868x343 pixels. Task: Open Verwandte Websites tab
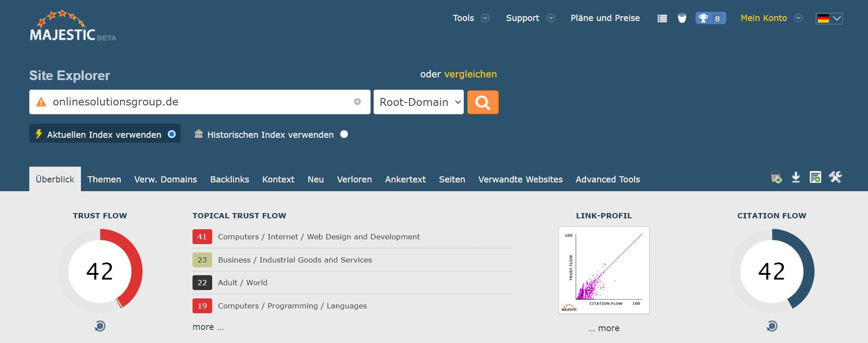[x=520, y=179]
